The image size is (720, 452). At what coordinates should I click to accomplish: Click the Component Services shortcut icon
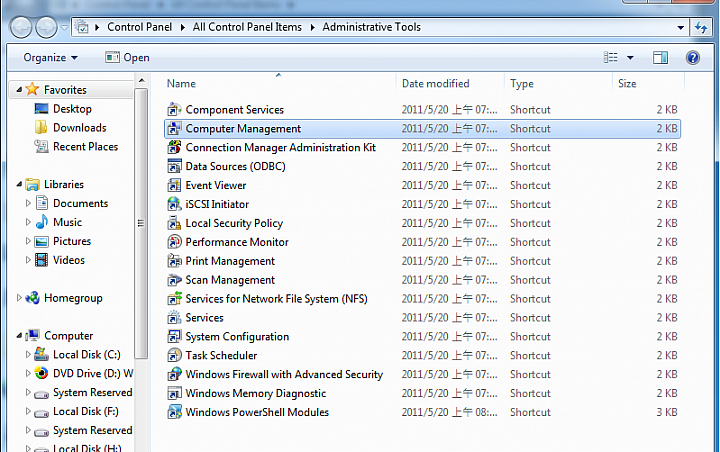click(x=174, y=110)
